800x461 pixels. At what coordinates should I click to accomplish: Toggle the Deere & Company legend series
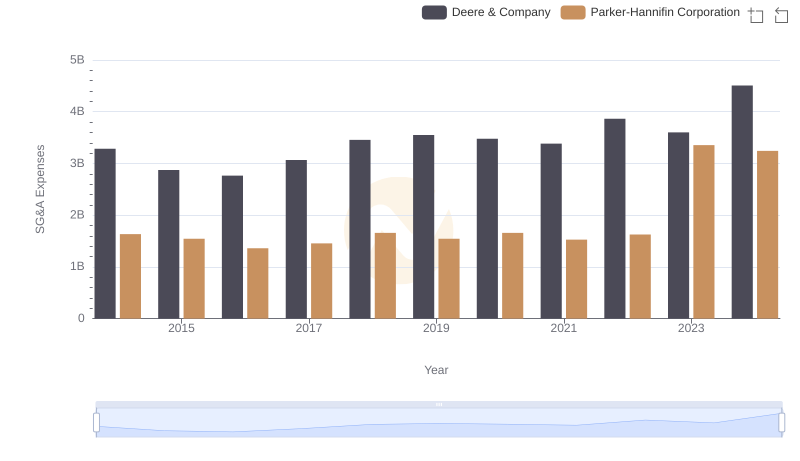pos(486,12)
